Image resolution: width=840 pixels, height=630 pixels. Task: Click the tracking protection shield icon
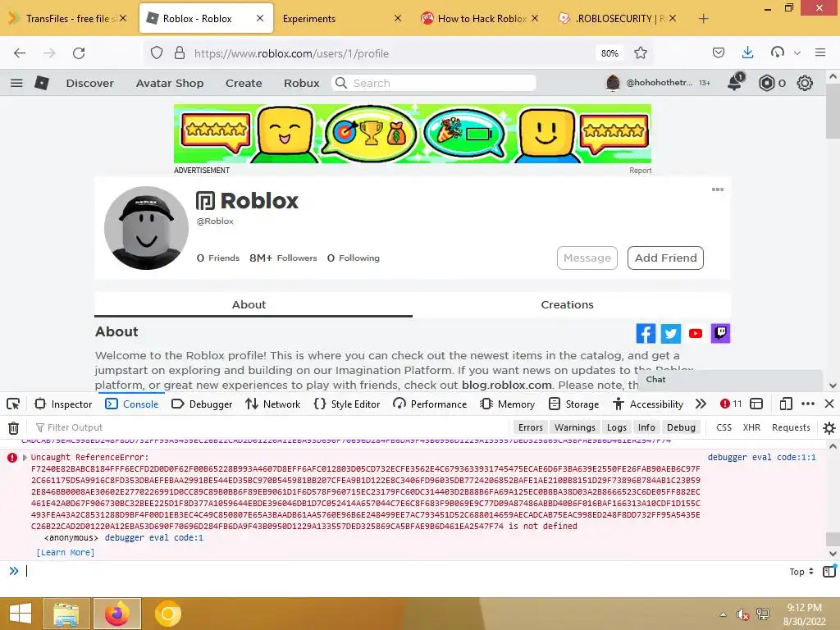point(157,53)
